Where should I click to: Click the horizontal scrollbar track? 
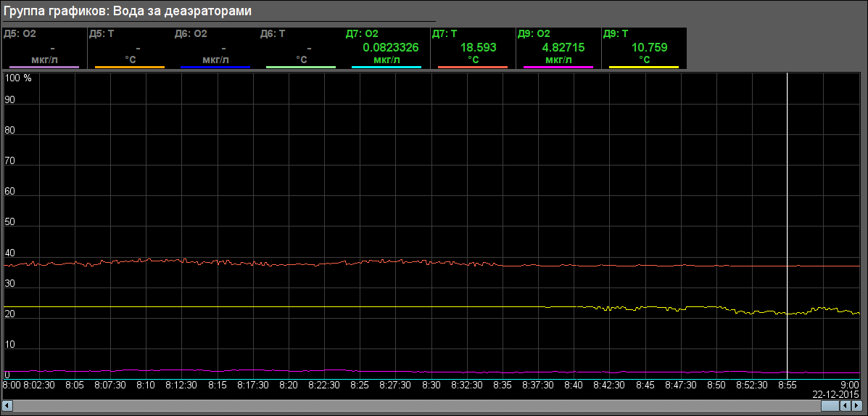pos(416,407)
